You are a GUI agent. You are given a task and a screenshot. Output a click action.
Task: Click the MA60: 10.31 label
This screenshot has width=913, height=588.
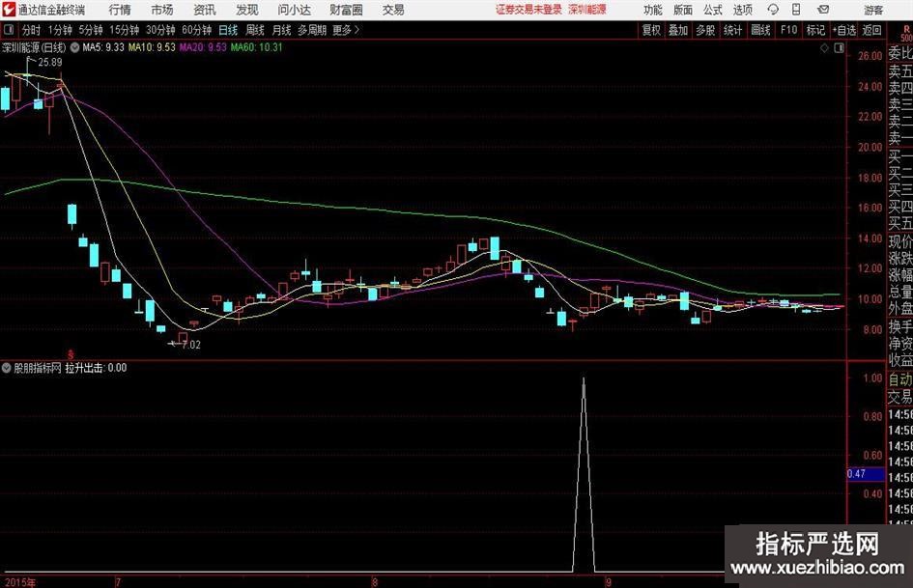pyautogui.click(x=256, y=47)
